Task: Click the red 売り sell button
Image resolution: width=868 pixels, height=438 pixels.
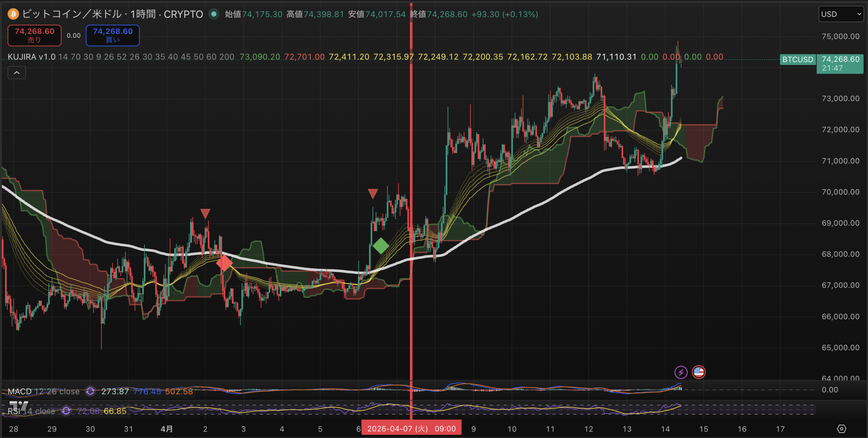Action: point(34,35)
